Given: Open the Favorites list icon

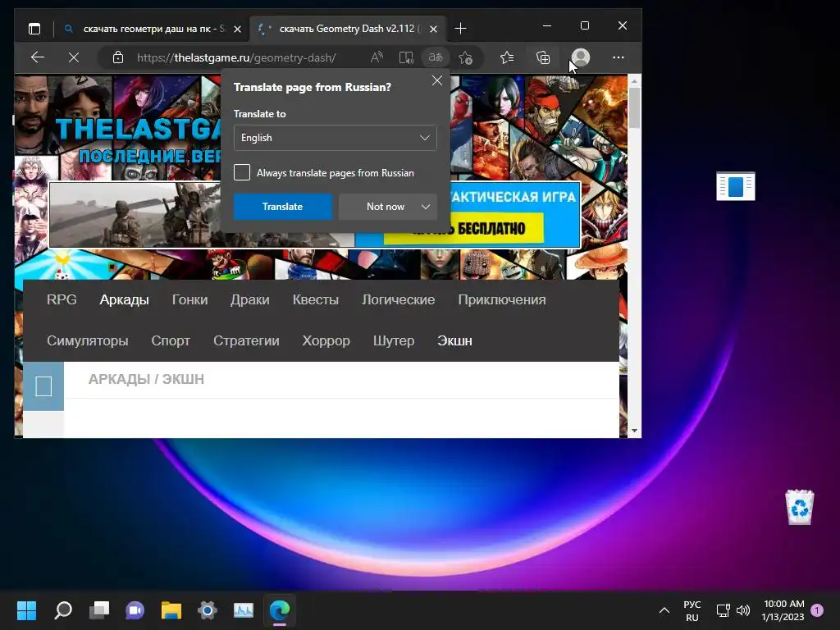Looking at the screenshot, I should click(507, 57).
